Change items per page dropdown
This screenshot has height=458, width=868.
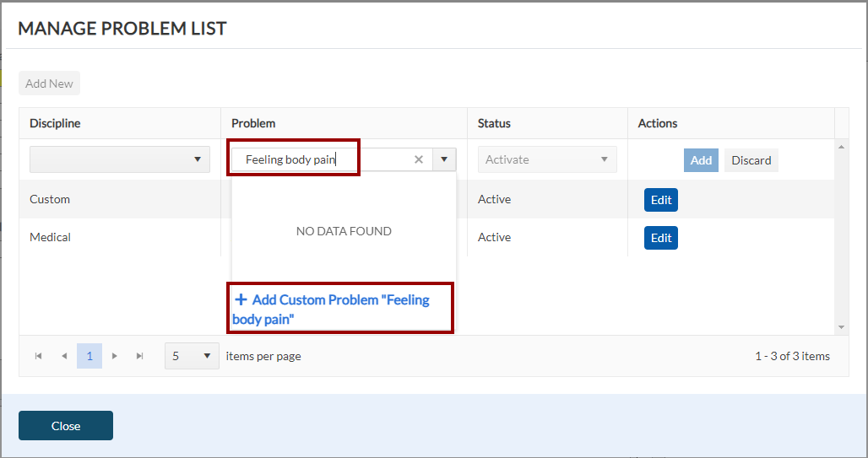coord(192,356)
